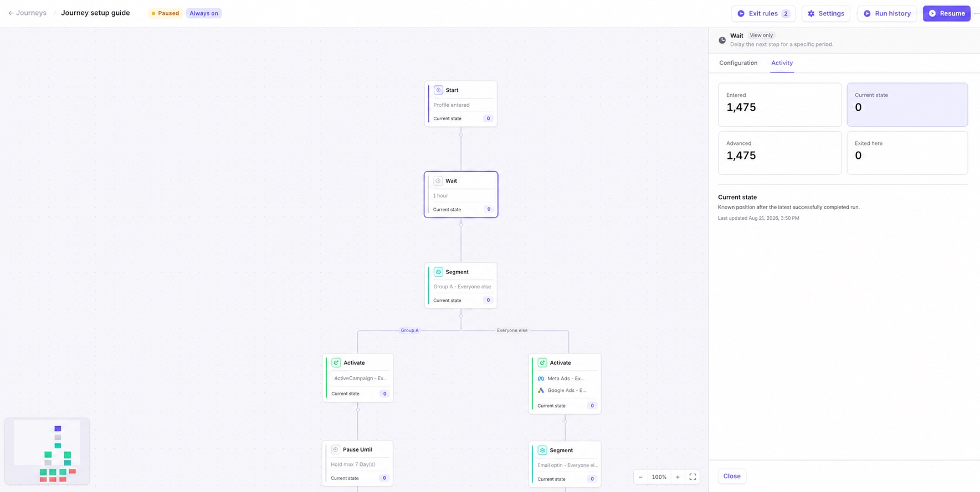Click the journey minimap thumbnail
The height and width of the screenshot is (492, 980).
pos(47,452)
